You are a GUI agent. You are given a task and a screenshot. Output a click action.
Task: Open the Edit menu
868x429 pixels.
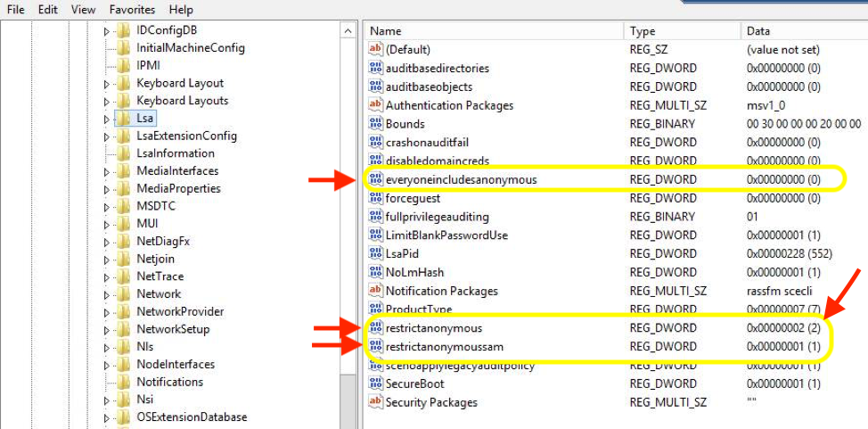click(x=48, y=10)
